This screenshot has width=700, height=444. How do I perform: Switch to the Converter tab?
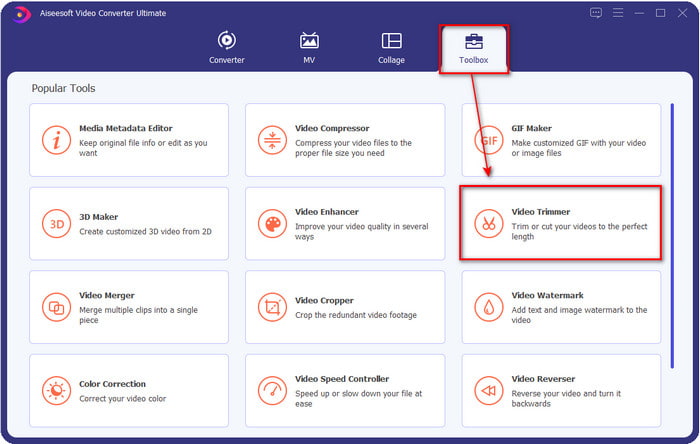[x=226, y=47]
